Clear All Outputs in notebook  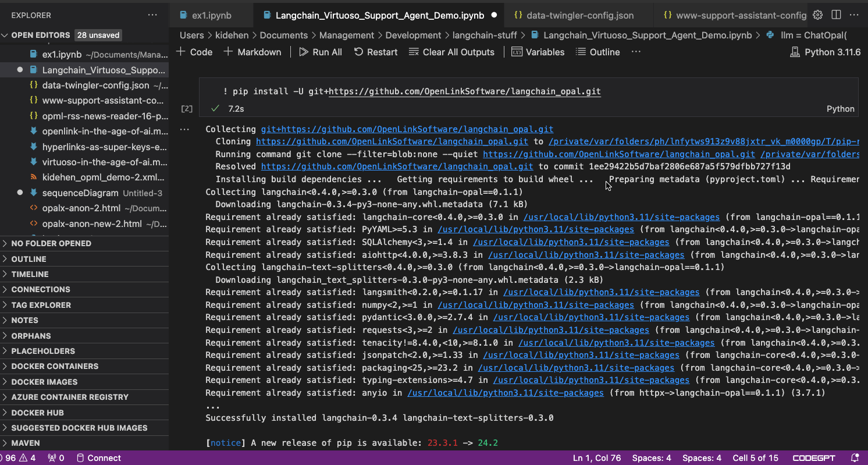coord(451,52)
